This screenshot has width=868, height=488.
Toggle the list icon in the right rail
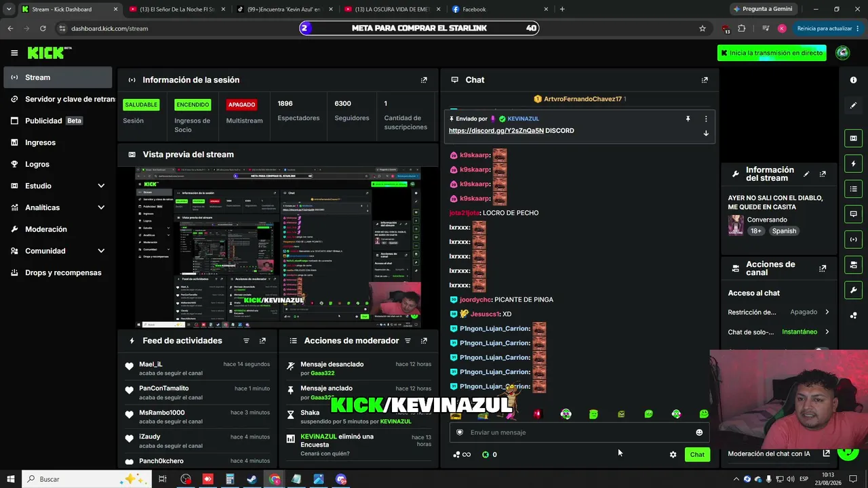pos(853,189)
